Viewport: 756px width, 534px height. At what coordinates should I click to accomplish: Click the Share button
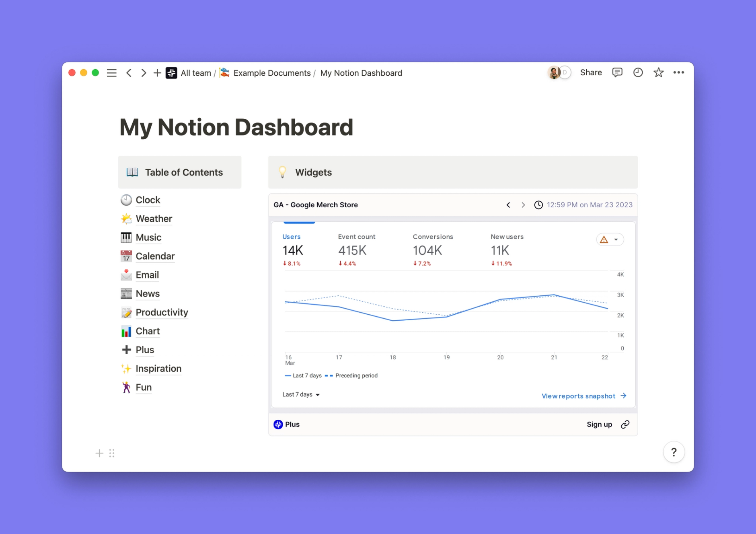pos(591,72)
